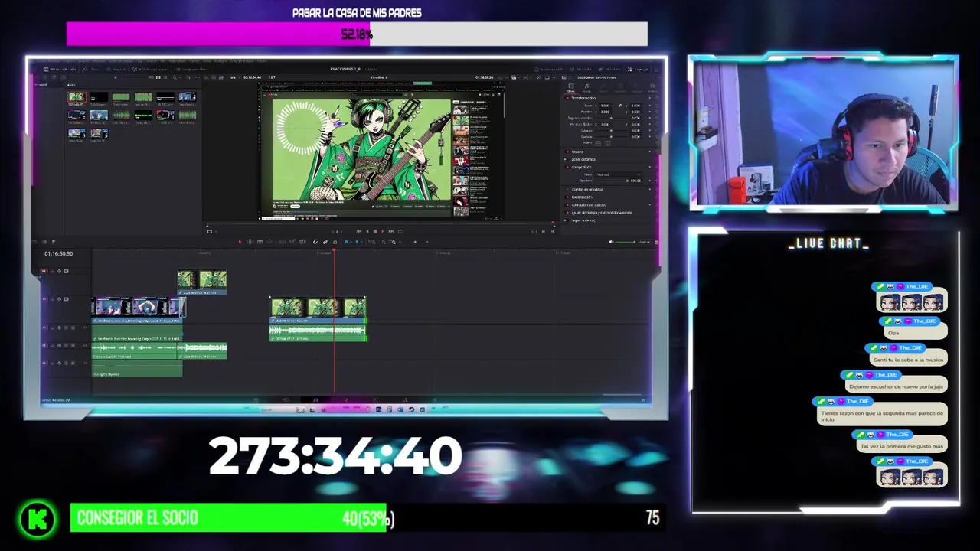Jump to first frame button
Viewport: 980px width, 551px height.
[x=359, y=231]
